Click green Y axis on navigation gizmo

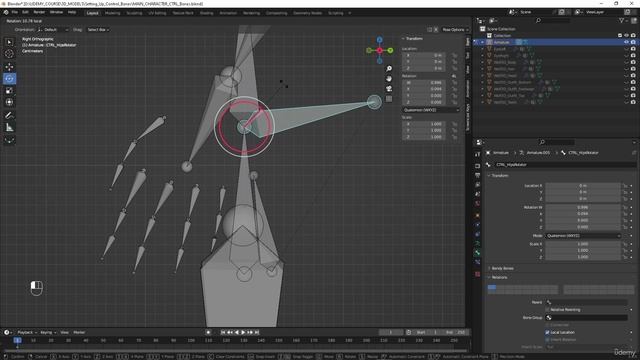point(390,50)
